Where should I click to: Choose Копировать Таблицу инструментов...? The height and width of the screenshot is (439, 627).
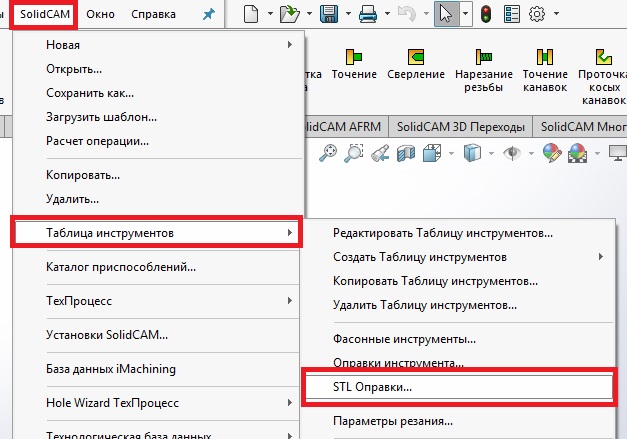point(458,281)
